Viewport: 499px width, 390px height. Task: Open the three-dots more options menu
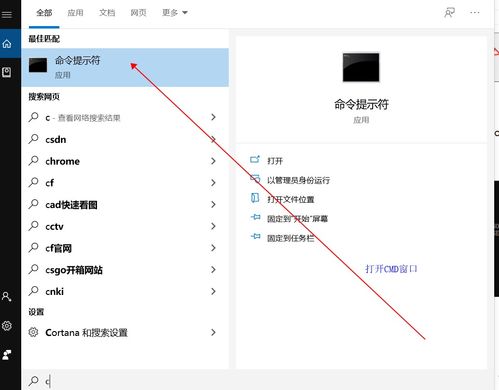click(475, 13)
